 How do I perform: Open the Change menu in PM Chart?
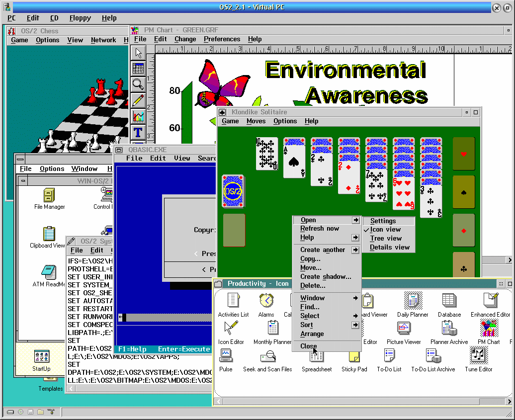pos(185,39)
